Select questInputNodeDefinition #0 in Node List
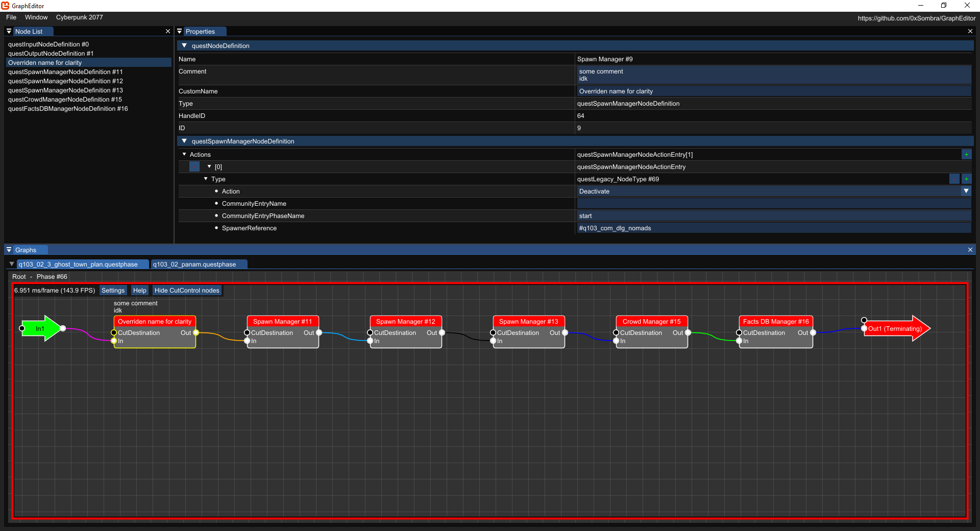 [88, 44]
